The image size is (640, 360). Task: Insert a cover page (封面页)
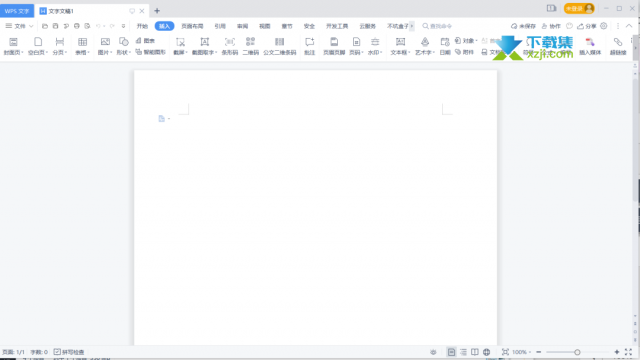(13, 46)
